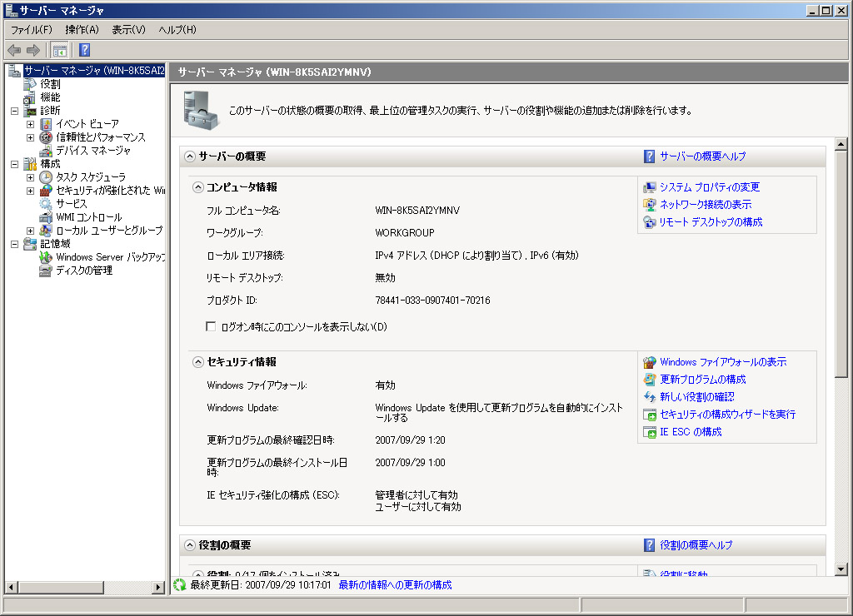The image size is (853, 616).
Task: Open the 役割の概要ヘルプ link
Action: pos(696,544)
